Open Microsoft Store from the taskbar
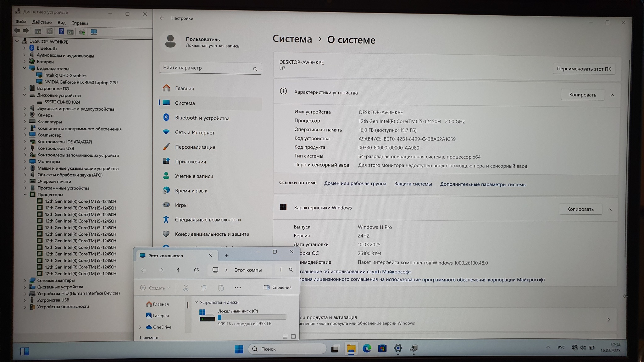This screenshot has height=362, width=644. 382,348
